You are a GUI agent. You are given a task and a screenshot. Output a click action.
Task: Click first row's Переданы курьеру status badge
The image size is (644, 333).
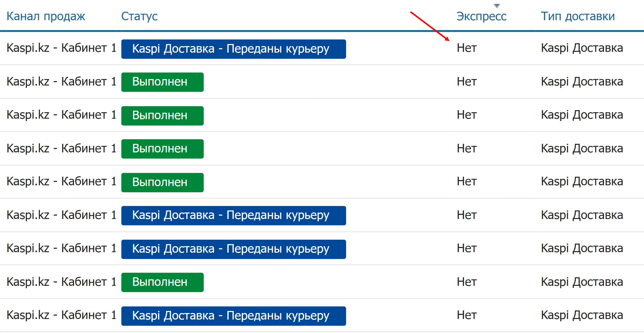(x=233, y=49)
